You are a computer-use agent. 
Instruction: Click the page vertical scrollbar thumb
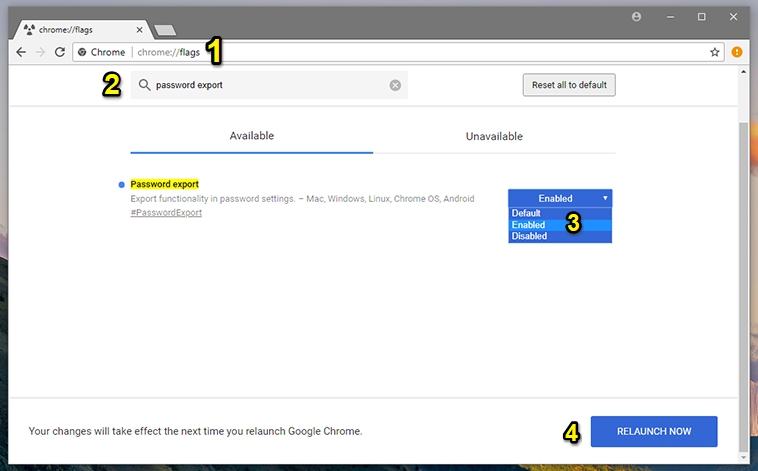point(743,285)
